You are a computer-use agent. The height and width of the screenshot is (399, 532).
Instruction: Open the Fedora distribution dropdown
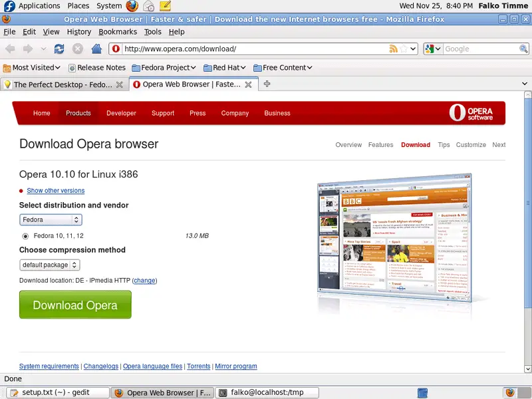[x=51, y=220]
